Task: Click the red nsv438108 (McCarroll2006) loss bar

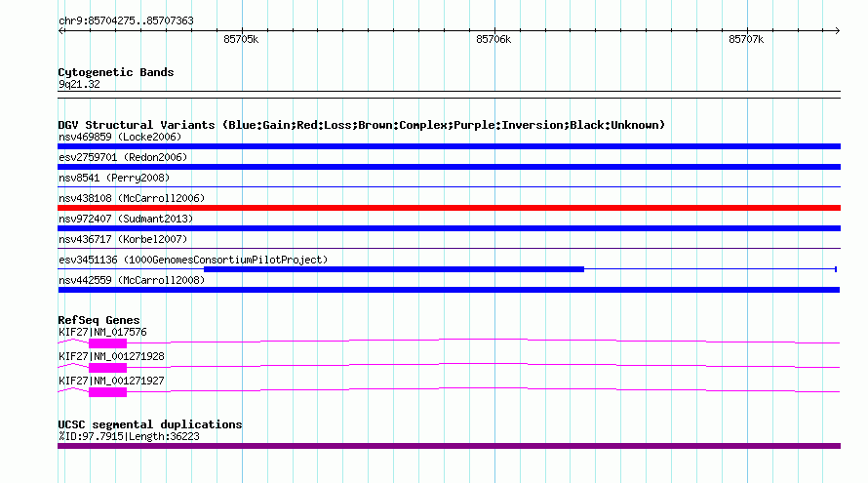Action: pyautogui.click(x=449, y=208)
